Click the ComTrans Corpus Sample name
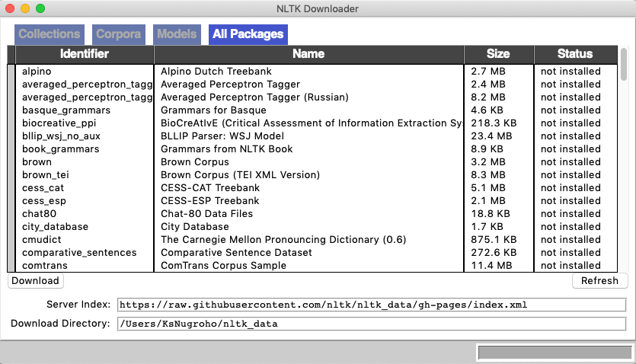636x364 pixels. pos(223,266)
